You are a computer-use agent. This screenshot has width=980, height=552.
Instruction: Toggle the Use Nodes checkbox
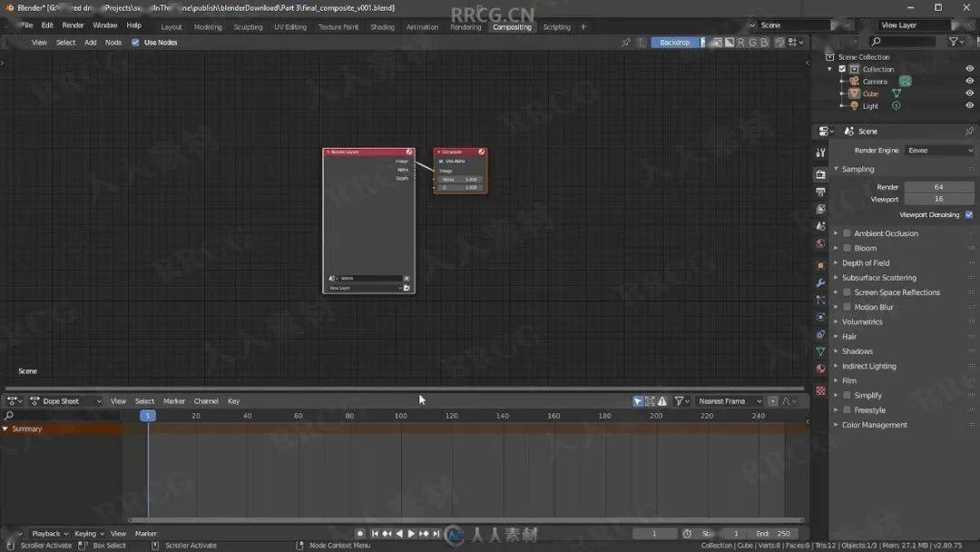tap(135, 43)
